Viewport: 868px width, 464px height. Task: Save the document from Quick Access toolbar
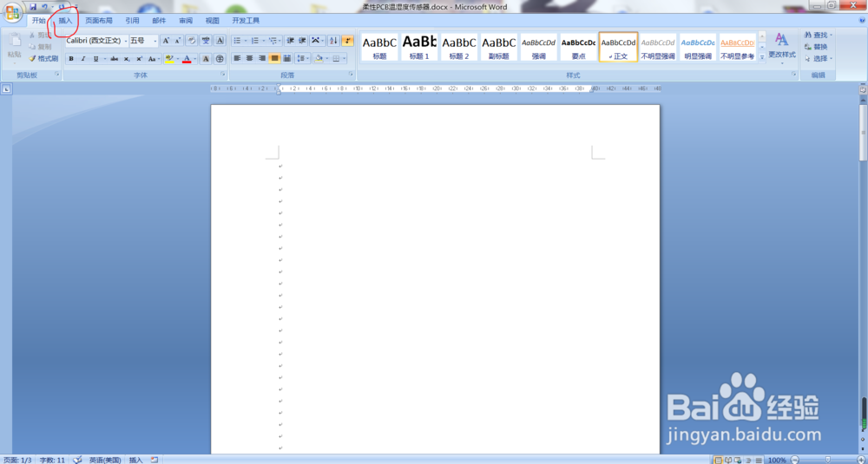coord(33,7)
